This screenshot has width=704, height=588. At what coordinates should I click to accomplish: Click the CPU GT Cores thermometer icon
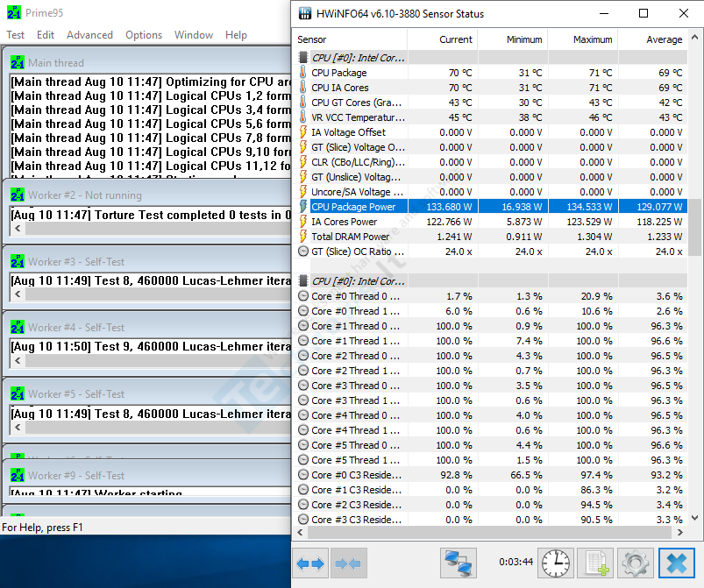[303, 102]
